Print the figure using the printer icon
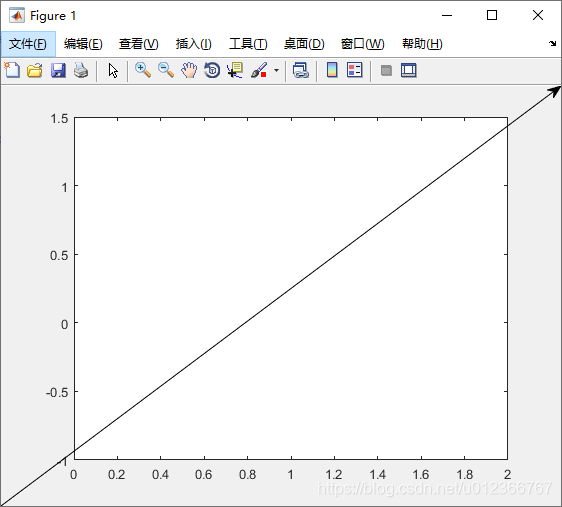 81,70
